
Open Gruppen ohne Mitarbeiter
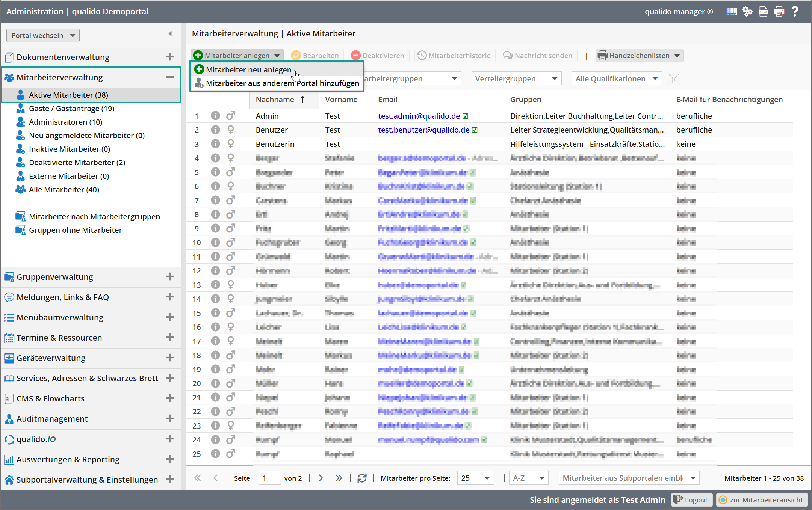[75, 230]
